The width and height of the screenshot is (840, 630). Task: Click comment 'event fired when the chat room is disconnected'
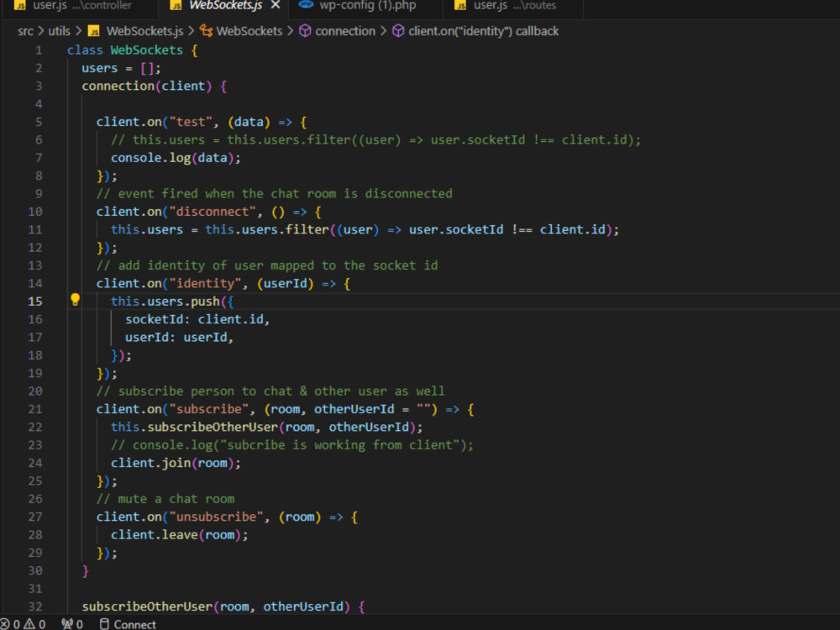pos(275,194)
